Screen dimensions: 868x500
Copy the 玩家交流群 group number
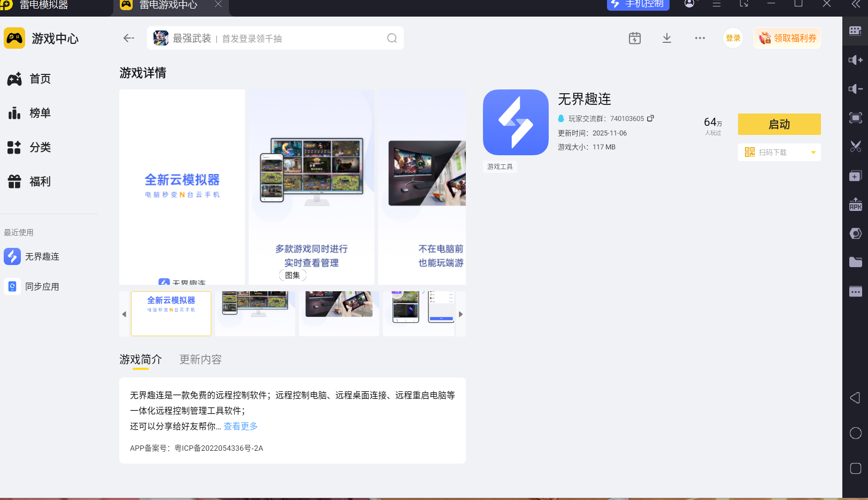[650, 118]
